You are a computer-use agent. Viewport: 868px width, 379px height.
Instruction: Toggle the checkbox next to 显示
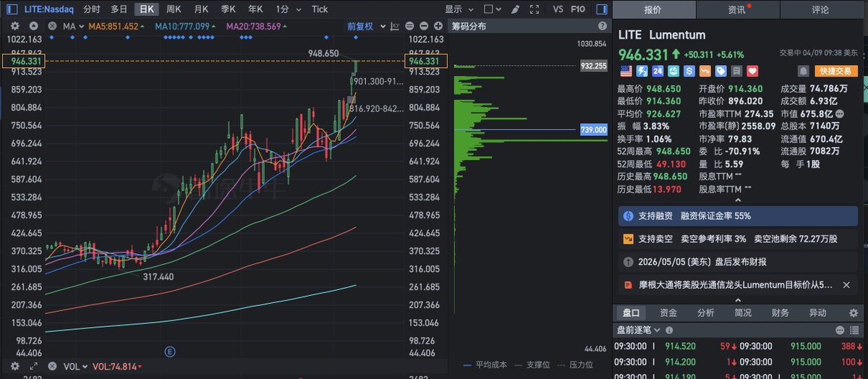click(x=488, y=9)
